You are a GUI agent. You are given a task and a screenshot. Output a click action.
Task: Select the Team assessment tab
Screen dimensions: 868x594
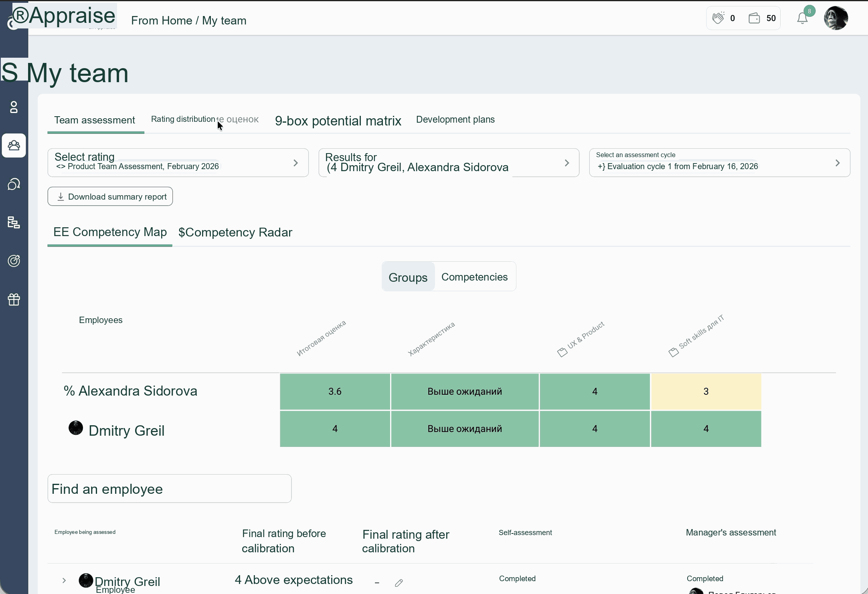(x=95, y=120)
